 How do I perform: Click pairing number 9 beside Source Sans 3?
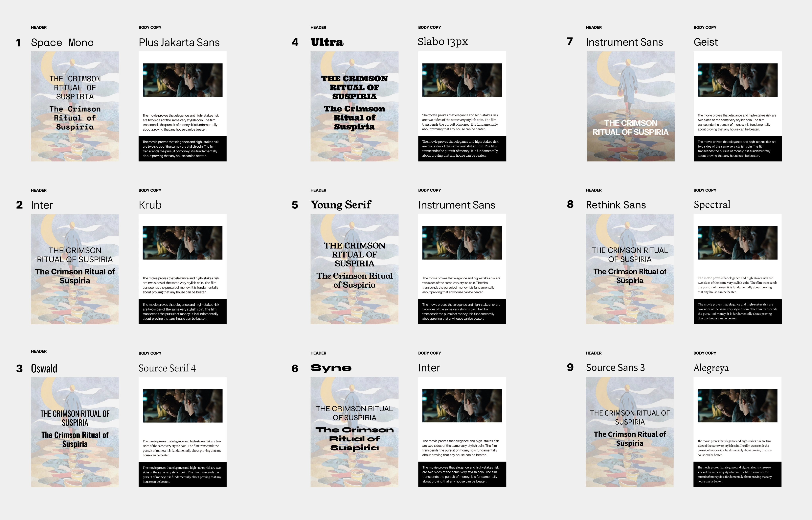pos(570,367)
